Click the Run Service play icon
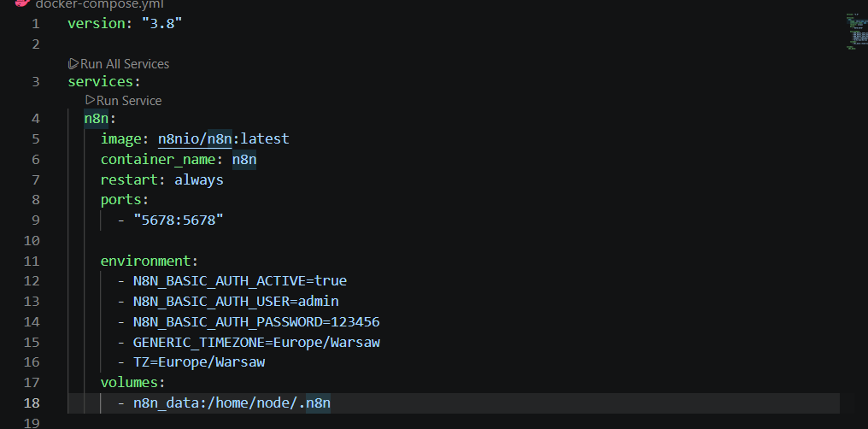This screenshot has width=868, height=429. pyautogui.click(x=90, y=100)
